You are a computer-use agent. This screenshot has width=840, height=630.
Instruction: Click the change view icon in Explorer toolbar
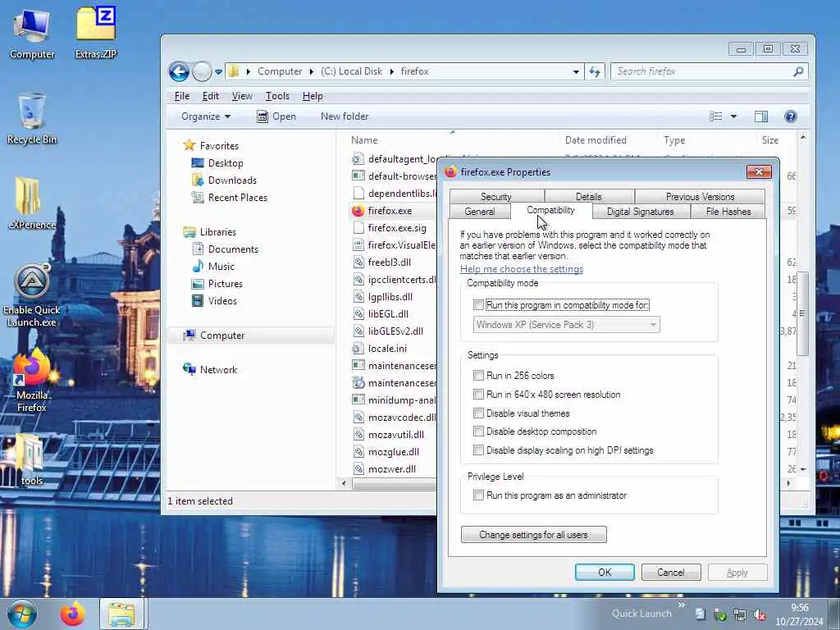click(x=715, y=116)
